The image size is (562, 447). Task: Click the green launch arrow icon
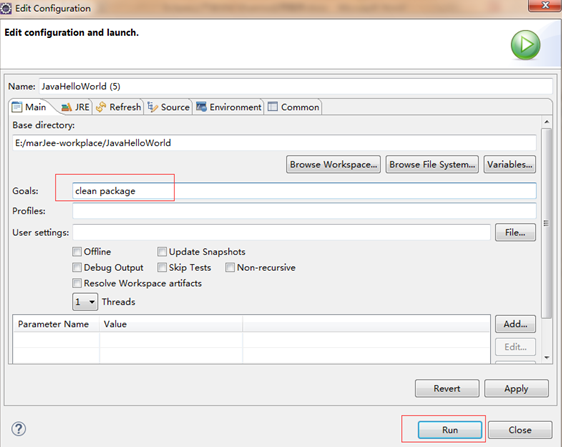(525, 45)
